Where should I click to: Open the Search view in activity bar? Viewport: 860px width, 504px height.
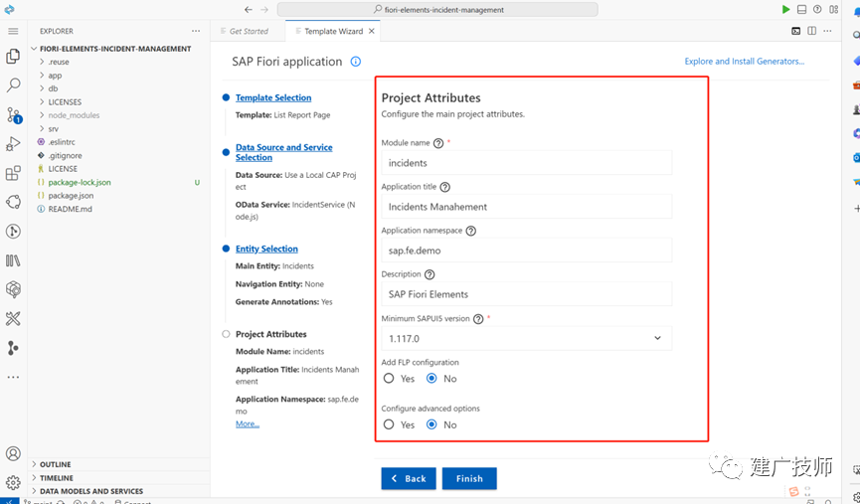pos(13,85)
